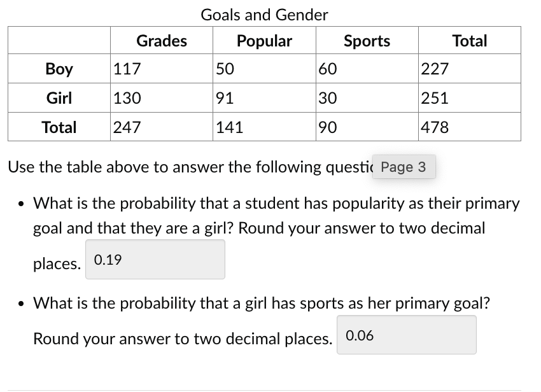Select the second answer field showing 0.06
Viewport: 541px width, 392px height.
click(x=406, y=334)
